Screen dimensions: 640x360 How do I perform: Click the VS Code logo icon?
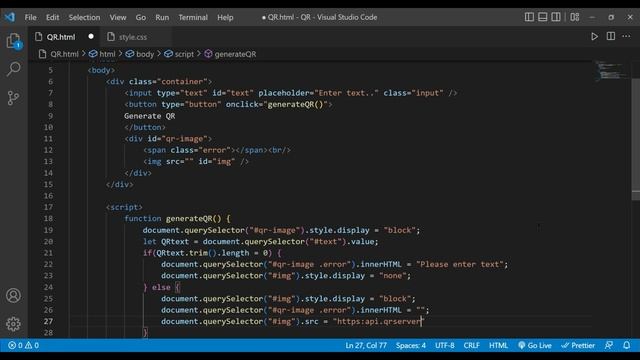[10, 17]
